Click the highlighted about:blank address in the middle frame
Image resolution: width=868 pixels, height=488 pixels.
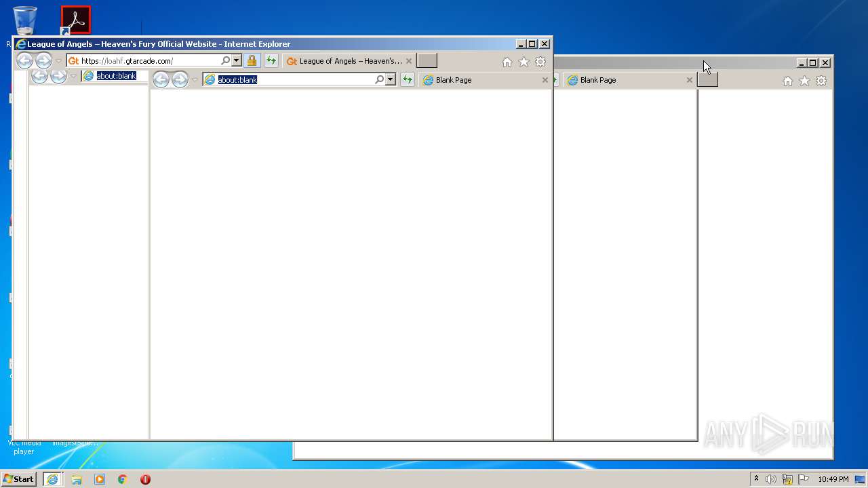pos(237,80)
